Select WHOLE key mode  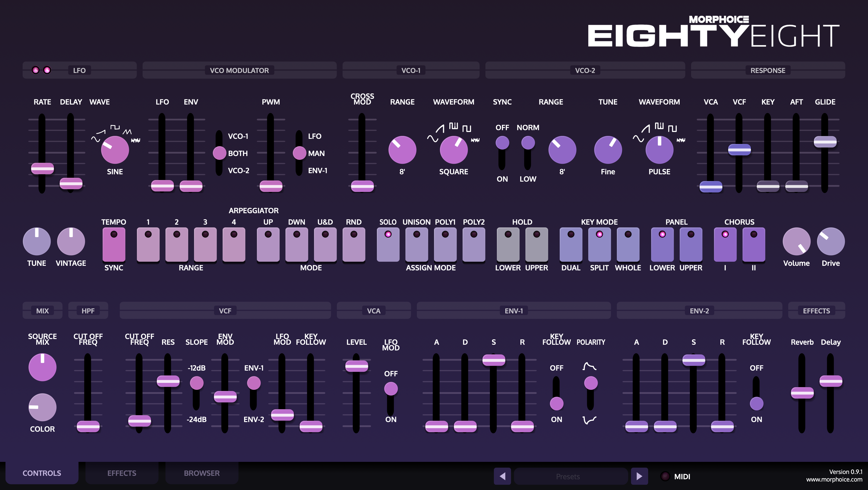(x=628, y=245)
